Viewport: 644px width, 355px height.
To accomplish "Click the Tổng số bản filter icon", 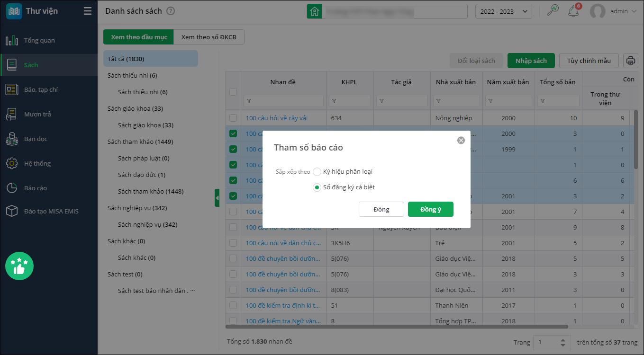I will [543, 101].
